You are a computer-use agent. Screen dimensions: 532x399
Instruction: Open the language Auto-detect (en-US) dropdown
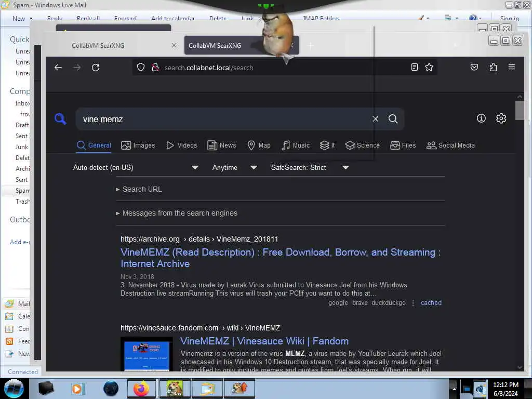click(136, 167)
